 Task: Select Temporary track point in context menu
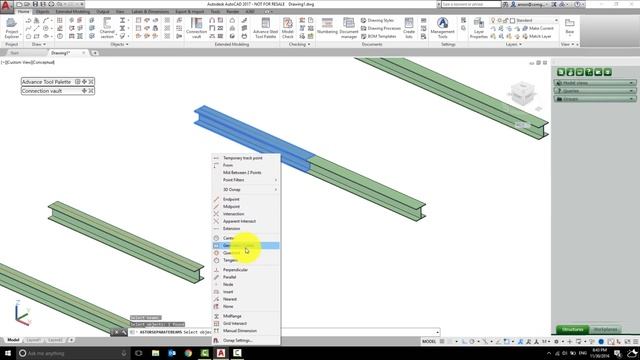click(x=246, y=158)
